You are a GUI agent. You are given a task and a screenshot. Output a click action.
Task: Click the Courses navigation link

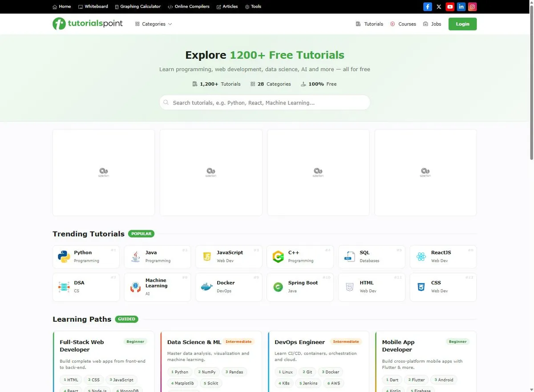pyautogui.click(x=403, y=24)
